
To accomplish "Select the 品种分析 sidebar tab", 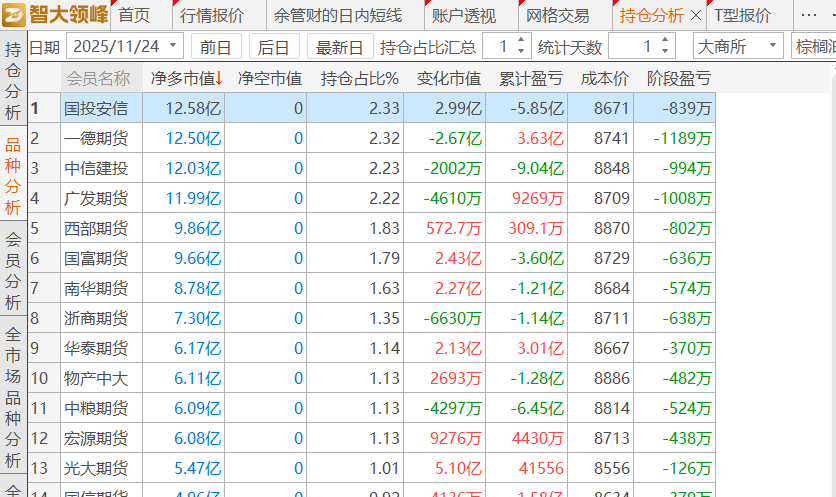I will [13, 175].
